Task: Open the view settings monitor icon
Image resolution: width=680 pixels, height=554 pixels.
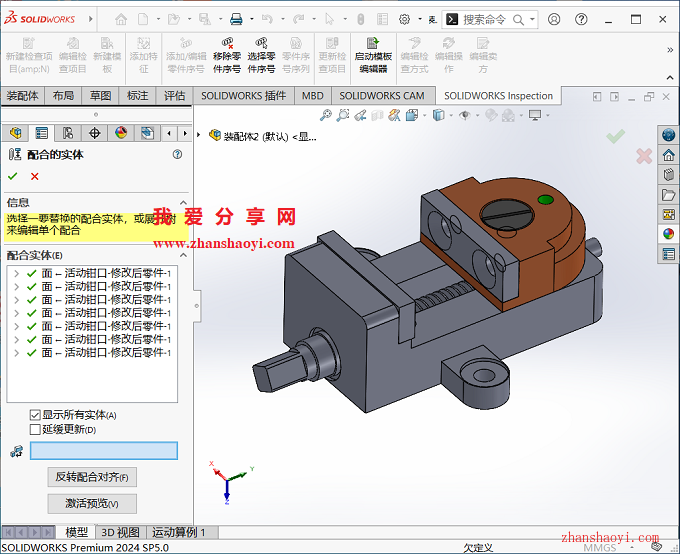Action: (x=535, y=115)
